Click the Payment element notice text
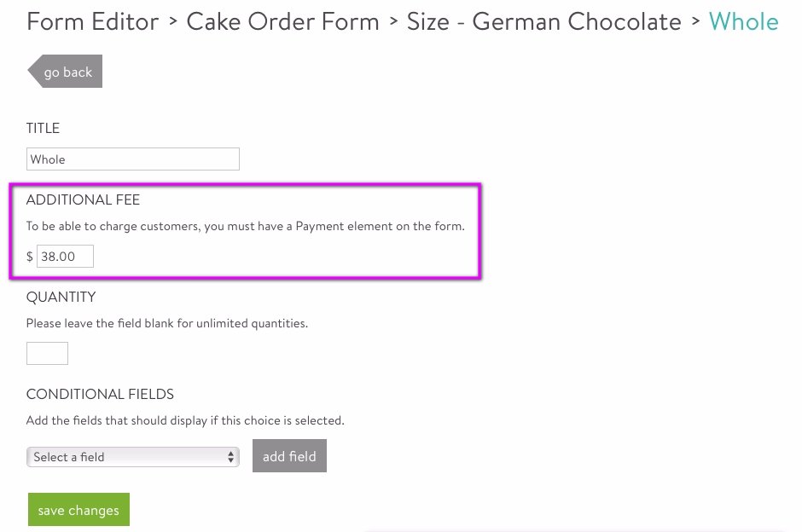This screenshot has width=802, height=532. tap(246, 226)
